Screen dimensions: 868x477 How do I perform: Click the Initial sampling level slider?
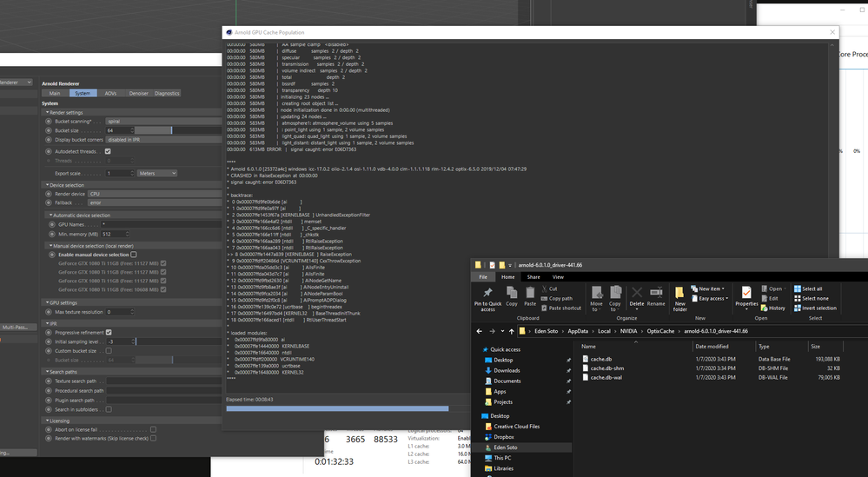tap(179, 341)
